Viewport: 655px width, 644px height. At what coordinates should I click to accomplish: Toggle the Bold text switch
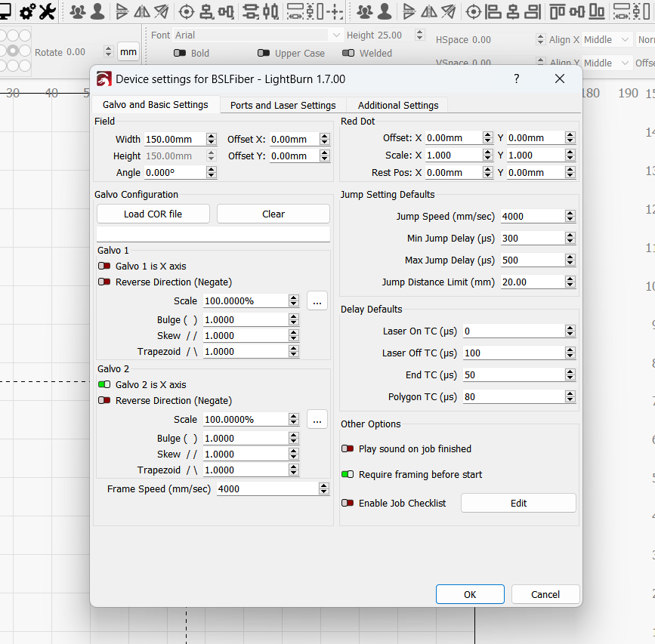pos(180,53)
